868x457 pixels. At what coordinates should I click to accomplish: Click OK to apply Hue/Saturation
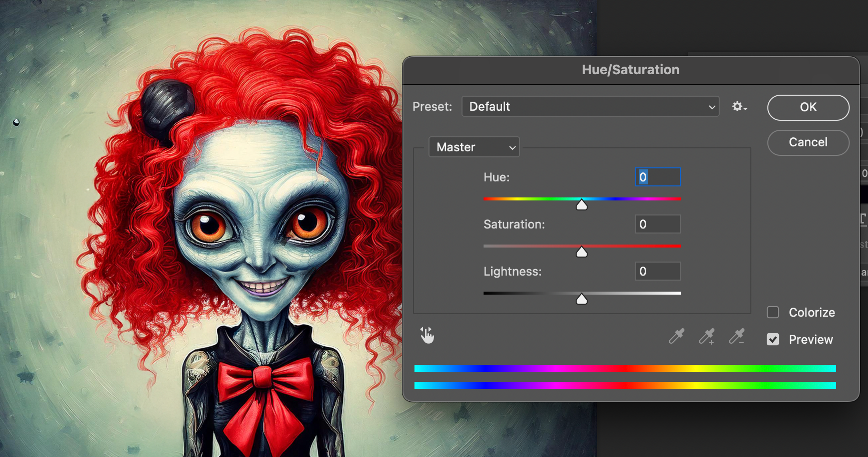tap(808, 107)
